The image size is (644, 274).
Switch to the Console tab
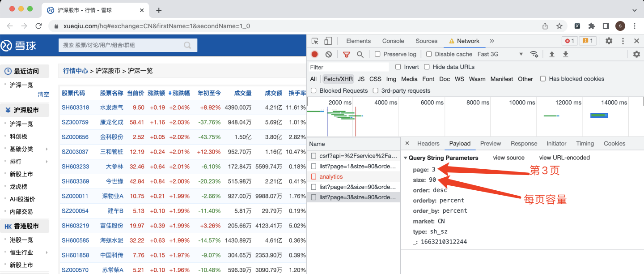tap(393, 41)
